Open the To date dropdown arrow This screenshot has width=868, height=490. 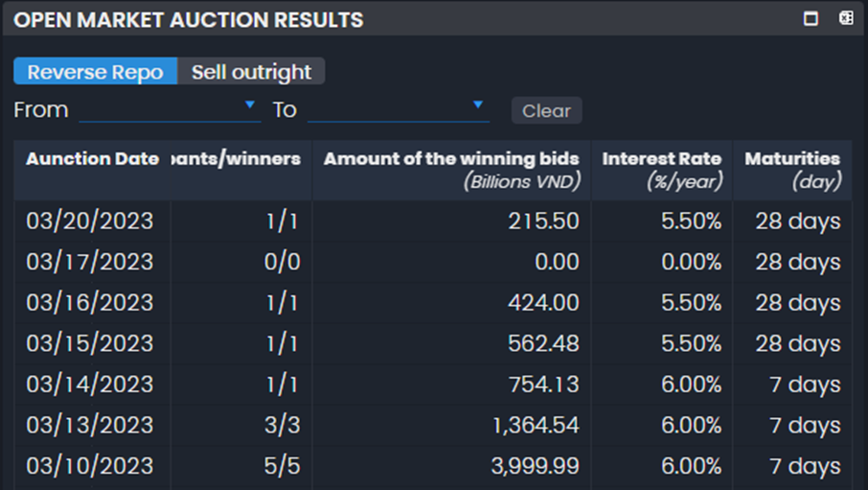click(x=478, y=105)
